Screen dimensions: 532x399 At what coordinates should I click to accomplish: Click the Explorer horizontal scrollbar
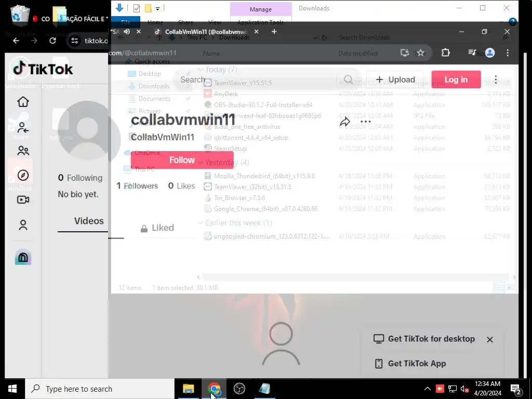(355, 277)
